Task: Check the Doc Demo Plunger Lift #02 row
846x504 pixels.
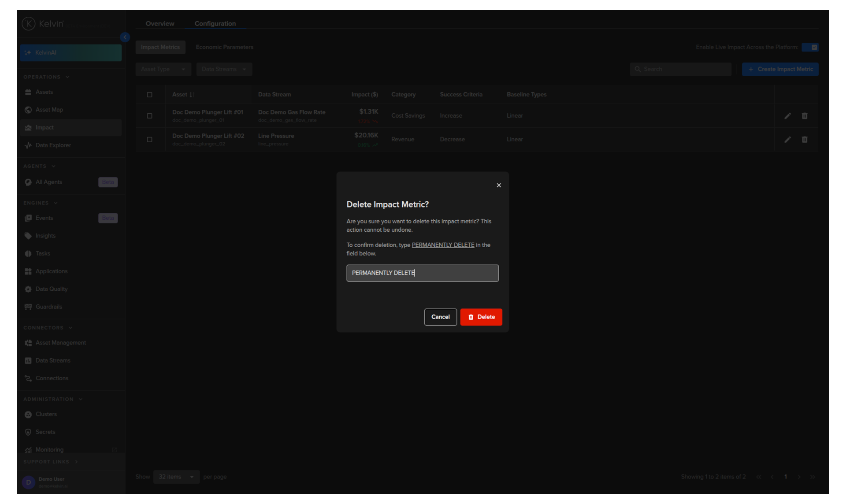Action: click(149, 140)
